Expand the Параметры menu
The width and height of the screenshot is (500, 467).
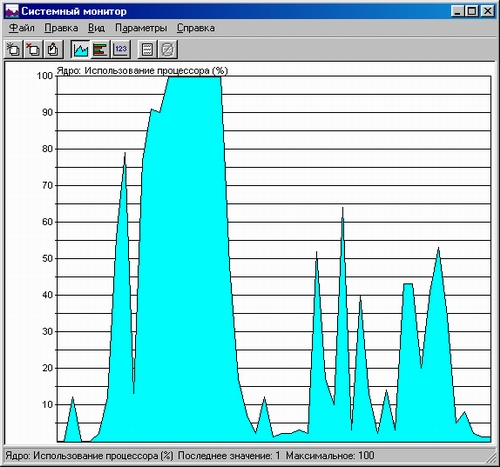(141, 28)
